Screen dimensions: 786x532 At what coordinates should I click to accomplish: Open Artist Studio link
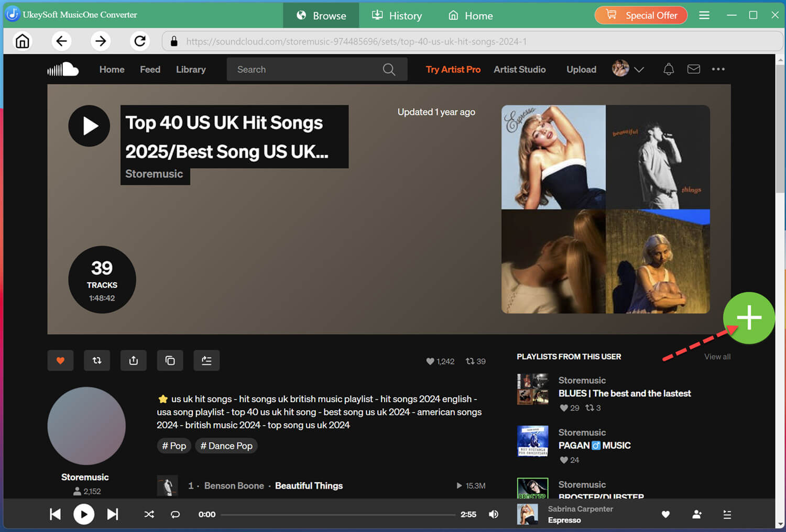point(520,69)
